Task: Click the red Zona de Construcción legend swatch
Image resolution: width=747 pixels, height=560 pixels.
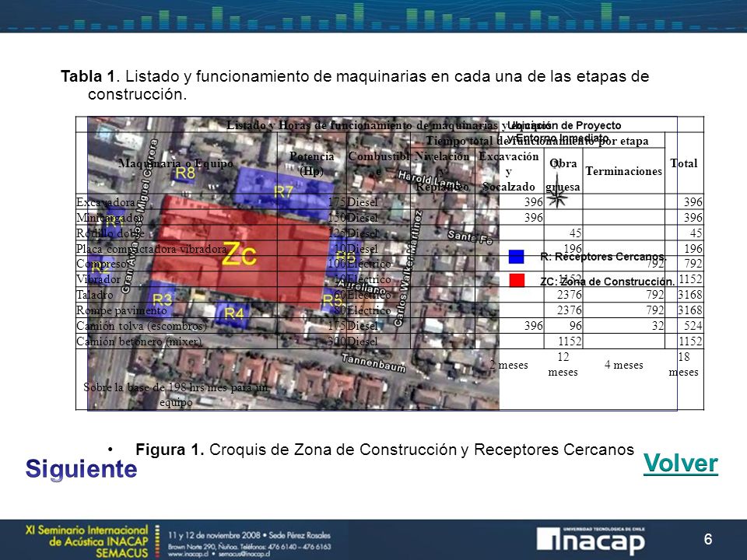Action: pyautogui.click(x=517, y=280)
